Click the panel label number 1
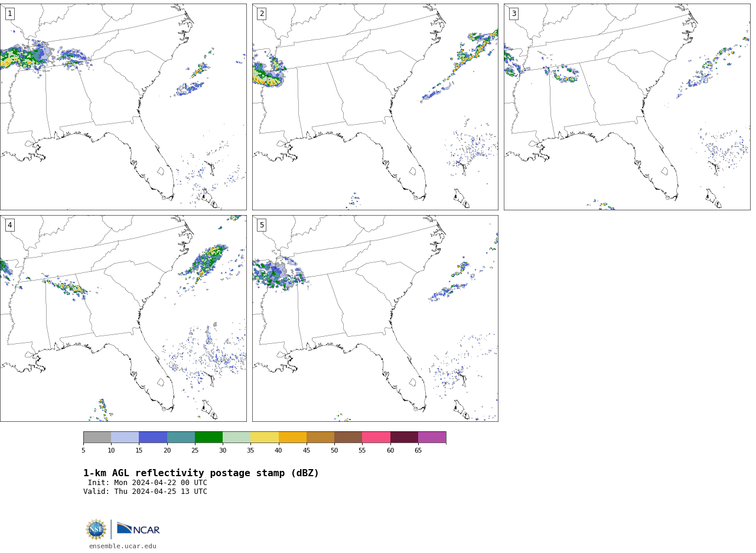The height and width of the screenshot is (553, 756). pos(9,14)
